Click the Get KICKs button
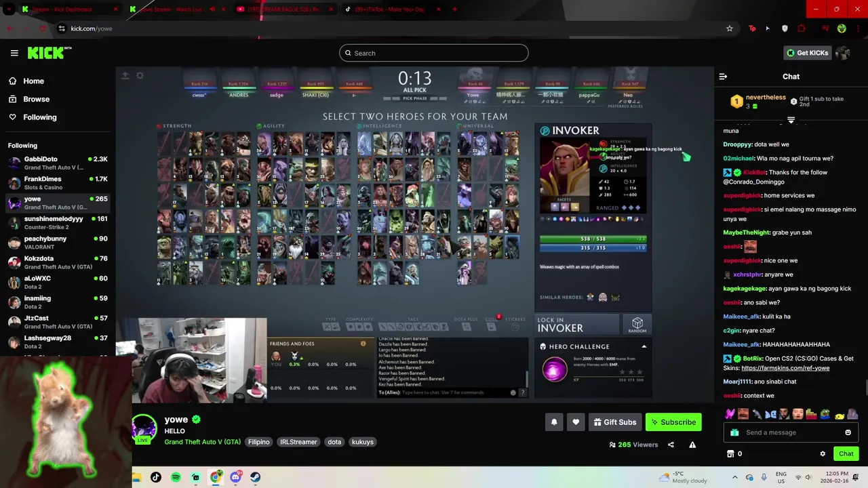 [x=807, y=53]
